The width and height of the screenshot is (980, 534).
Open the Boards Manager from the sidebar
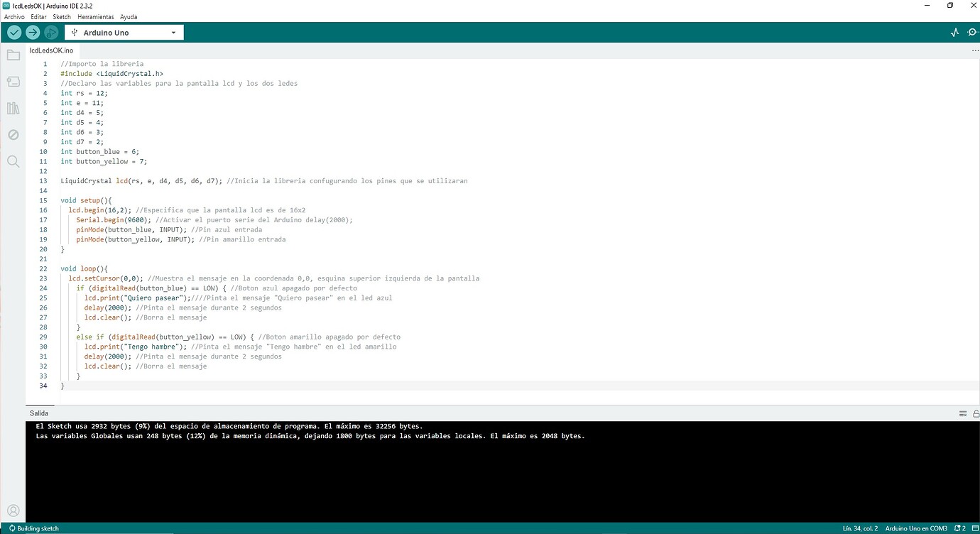coord(13,81)
